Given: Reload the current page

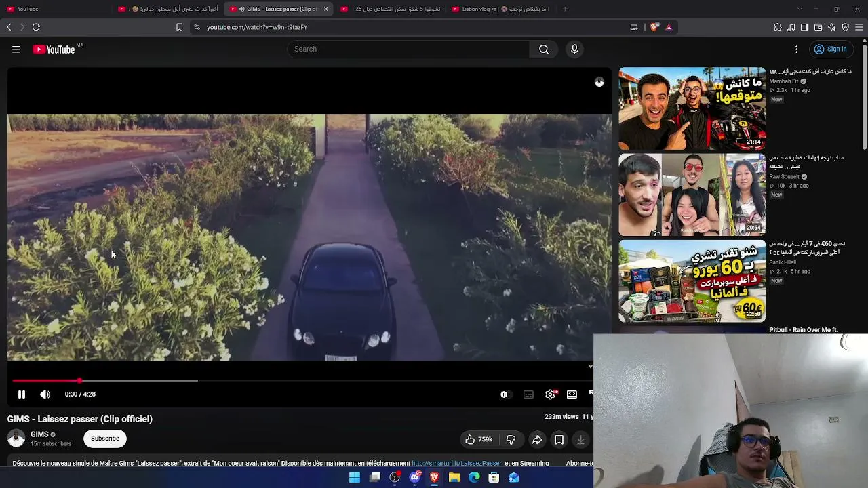Looking at the screenshot, I should pyautogui.click(x=36, y=27).
